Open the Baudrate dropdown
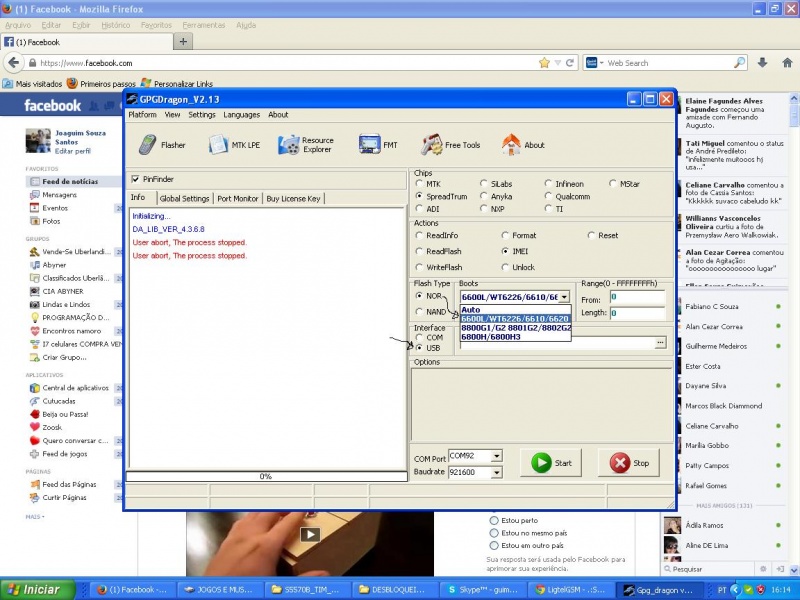Viewport: 800px width, 600px height. coord(496,473)
